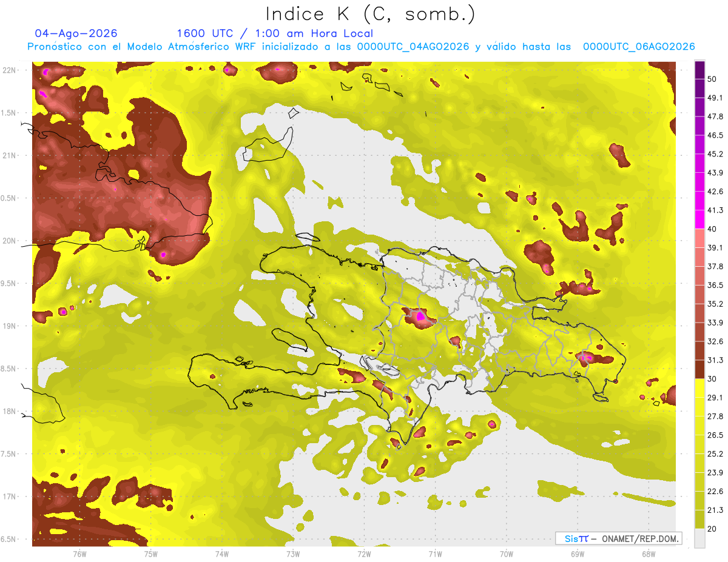Click the "20N" latitude label
This screenshot has height=562, width=728.
tap(10, 241)
